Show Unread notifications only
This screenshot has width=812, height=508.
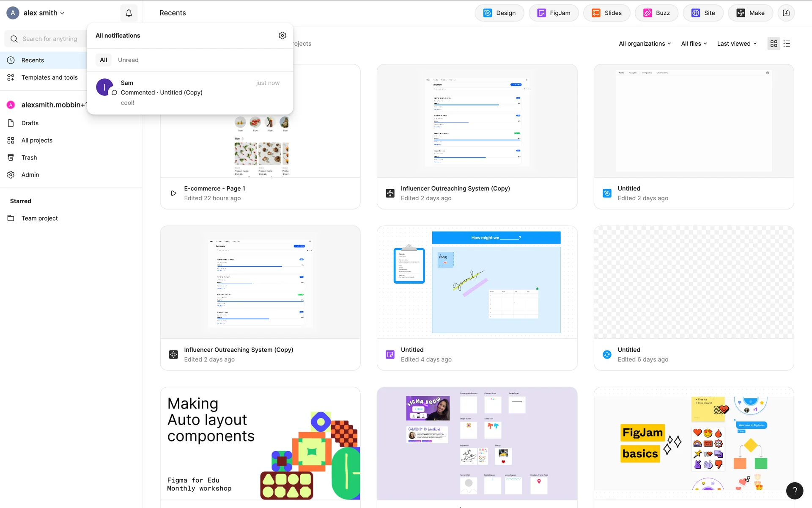(128, 60)
